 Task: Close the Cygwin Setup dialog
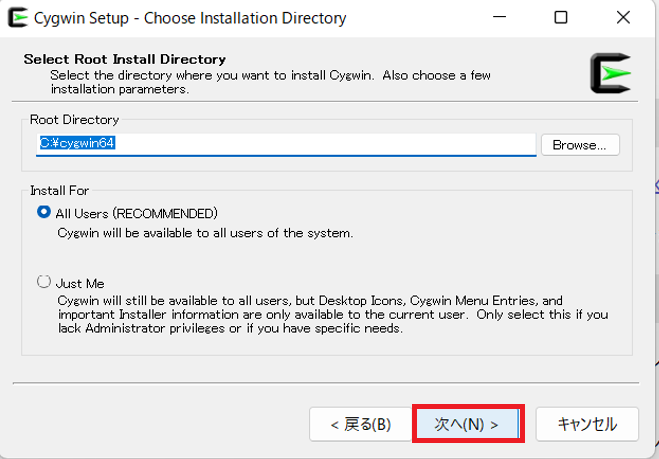click(623, 17)
